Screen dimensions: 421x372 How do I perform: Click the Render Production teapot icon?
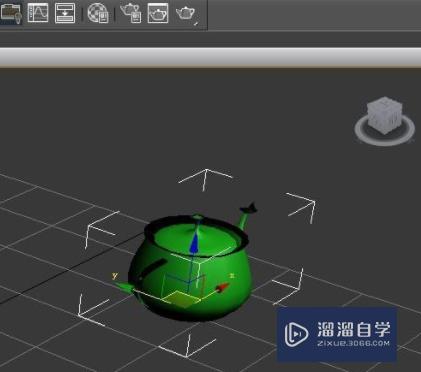coord(186,14)
